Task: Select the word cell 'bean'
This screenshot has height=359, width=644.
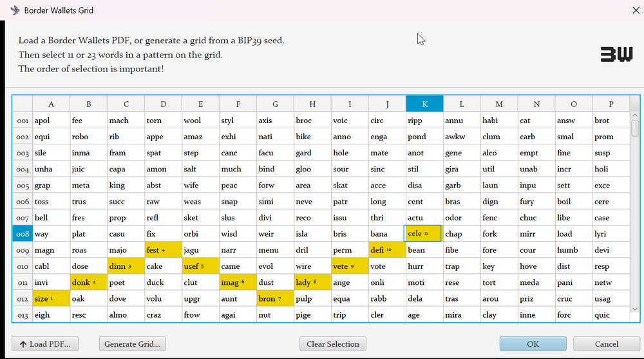Action: coord(424,250)
